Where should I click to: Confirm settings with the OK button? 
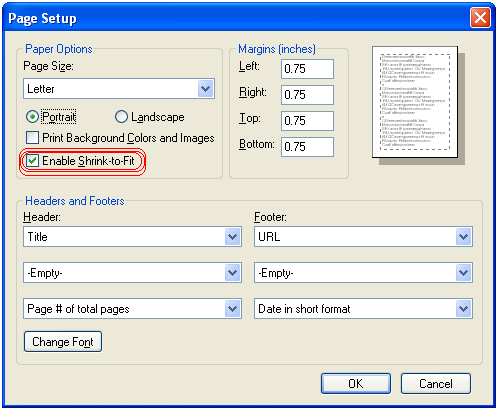click(356, 384)
